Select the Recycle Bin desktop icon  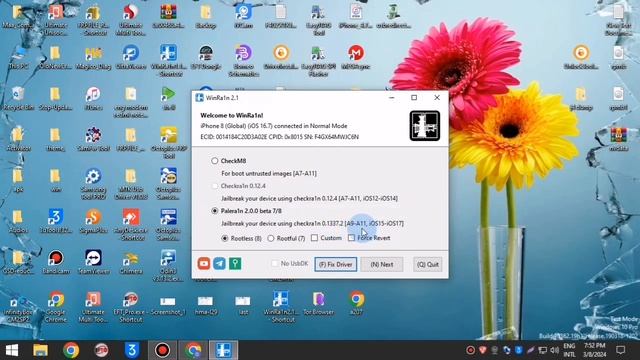coord(18,99)
